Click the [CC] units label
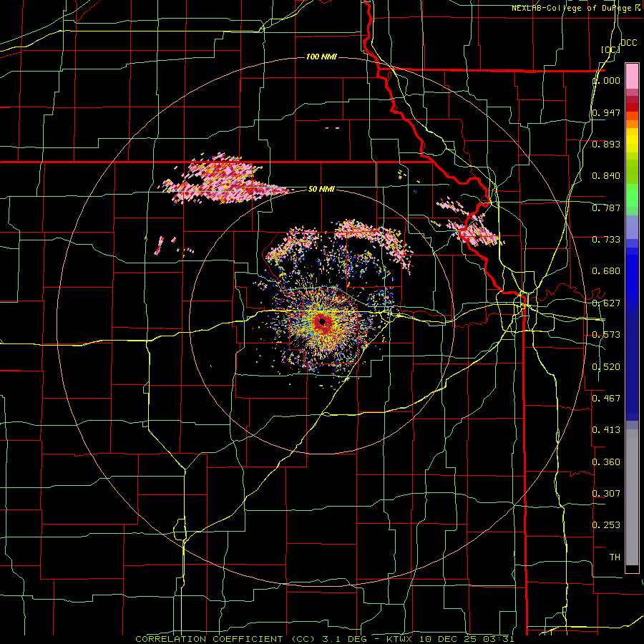Image resolution: width=644 pixels, height=644 pixels. [610, 49]
